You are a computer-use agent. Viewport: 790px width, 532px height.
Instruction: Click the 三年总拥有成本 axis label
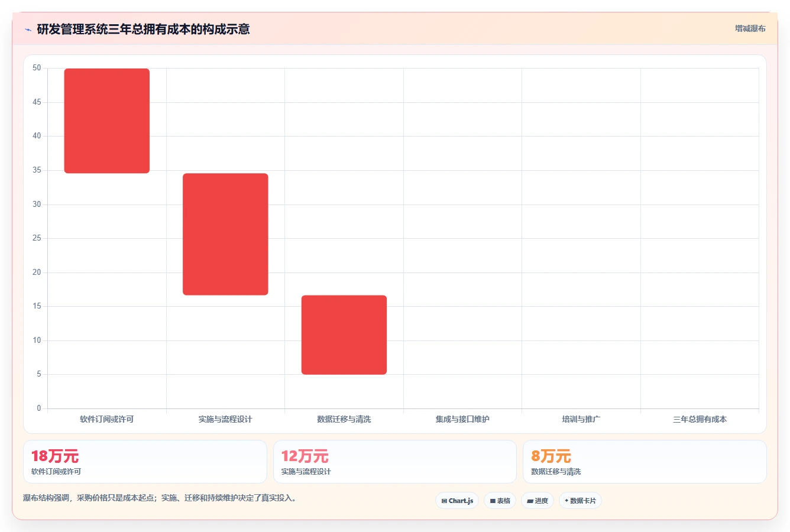click(700, 419)
